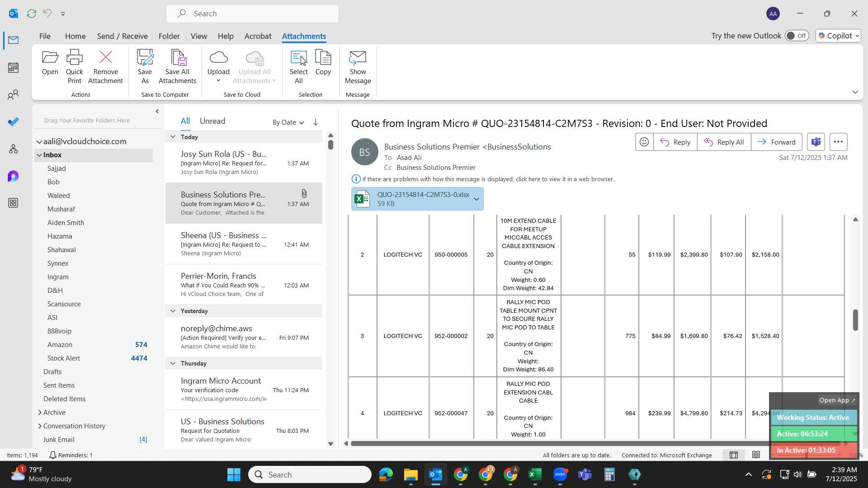Viewport: 868px width, 488px height.
Task: Open Org Explorer icon in sidebar
Action: click(13, 149)
